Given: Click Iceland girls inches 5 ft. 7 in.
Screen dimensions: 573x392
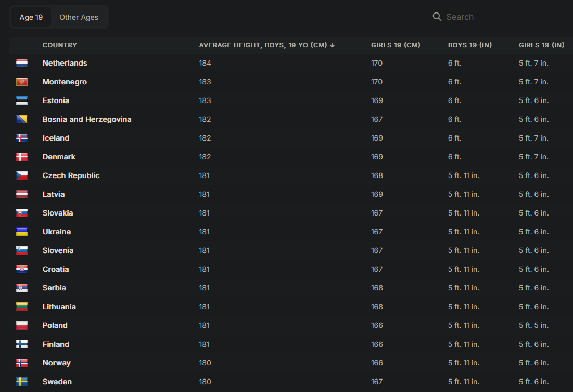Looking at the screenshot, I should 533,138.
